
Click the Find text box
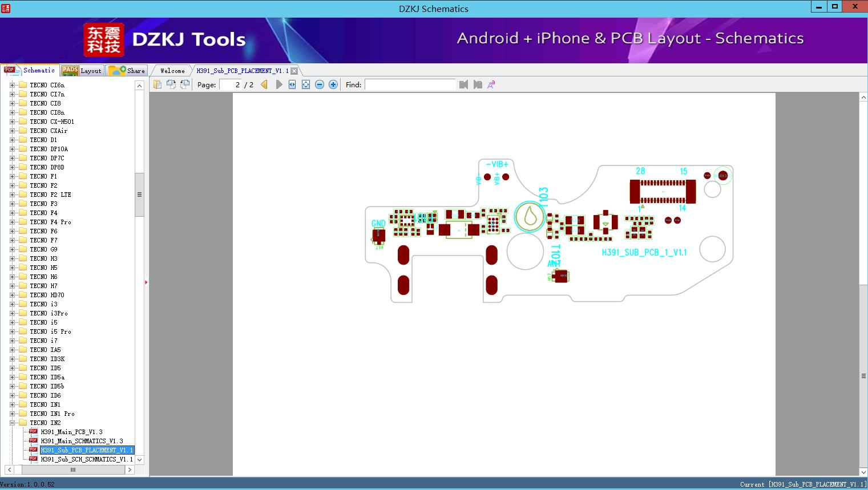pos(410,84)
